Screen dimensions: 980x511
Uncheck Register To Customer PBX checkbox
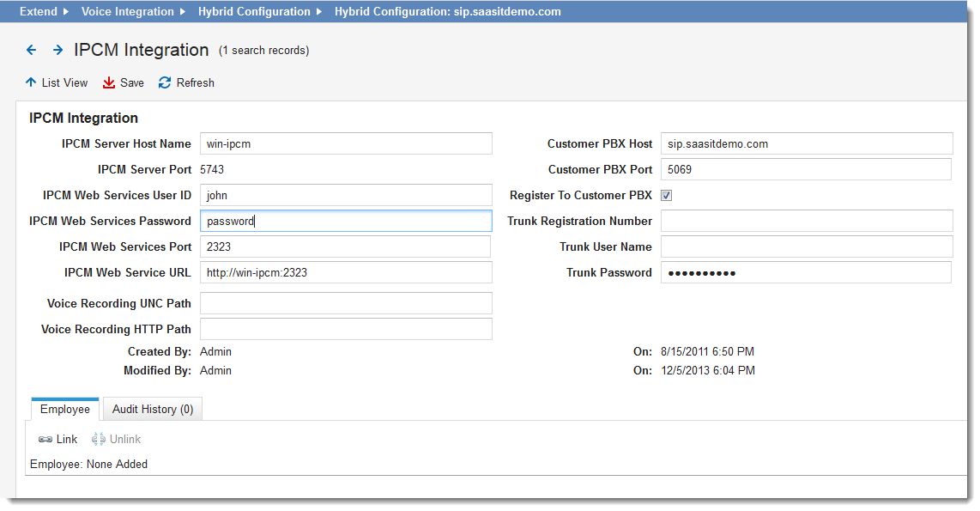667,196
